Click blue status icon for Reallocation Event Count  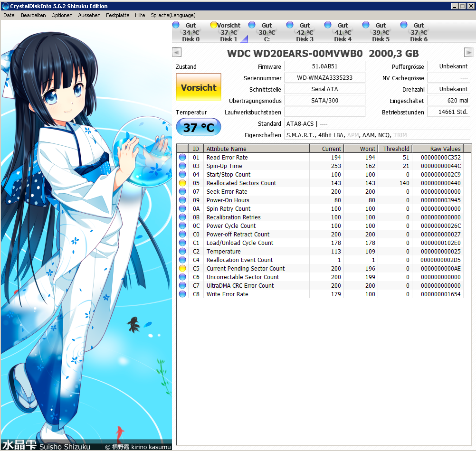tap(182, 260)
